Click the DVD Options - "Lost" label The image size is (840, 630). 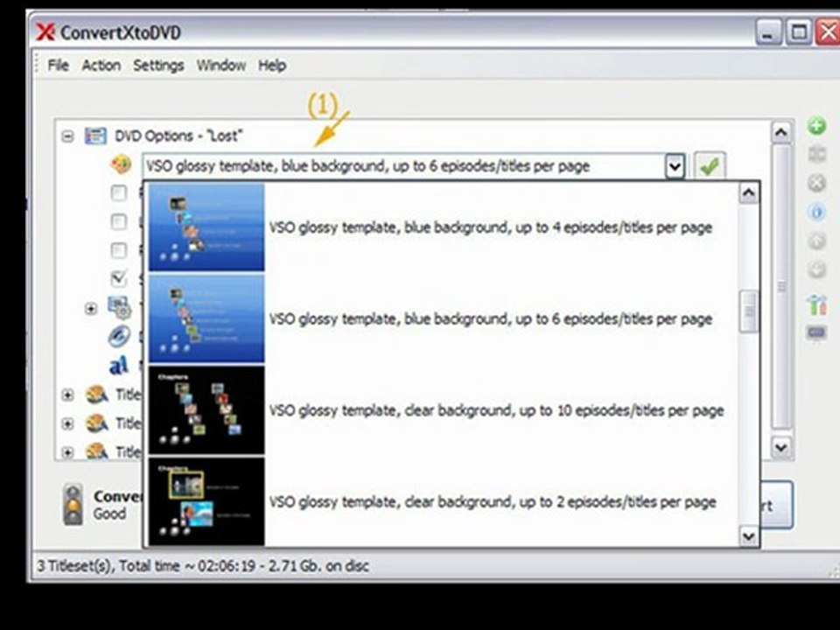pos(178,136)
